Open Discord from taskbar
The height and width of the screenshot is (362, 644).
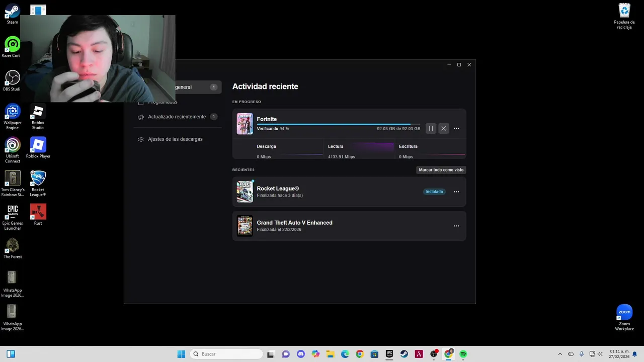[300, 354]
